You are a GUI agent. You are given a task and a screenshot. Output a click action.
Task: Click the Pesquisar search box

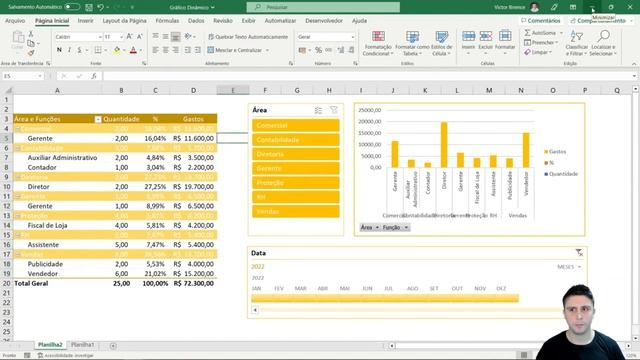323,7
